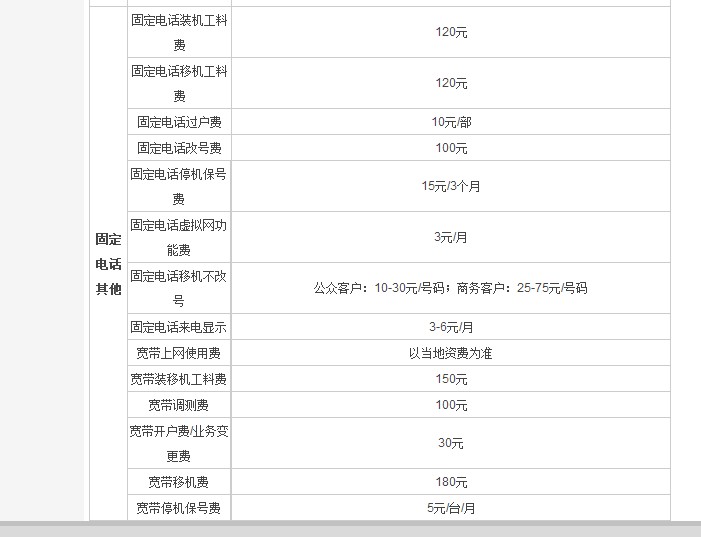Select the 150元 value
The image size is (701, 537).
(451, 379)
